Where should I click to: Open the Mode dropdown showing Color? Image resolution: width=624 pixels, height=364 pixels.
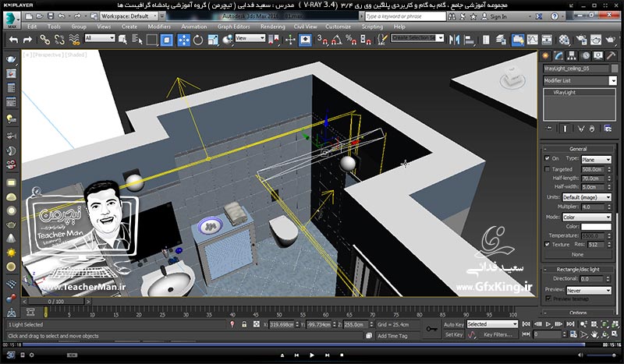pyautogui.click(x=587, y=217)
